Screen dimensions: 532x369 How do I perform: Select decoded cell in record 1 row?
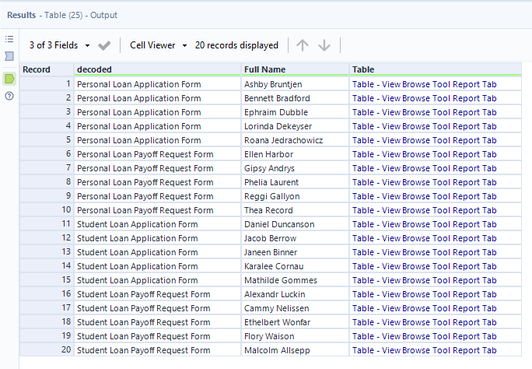[157, 84]
